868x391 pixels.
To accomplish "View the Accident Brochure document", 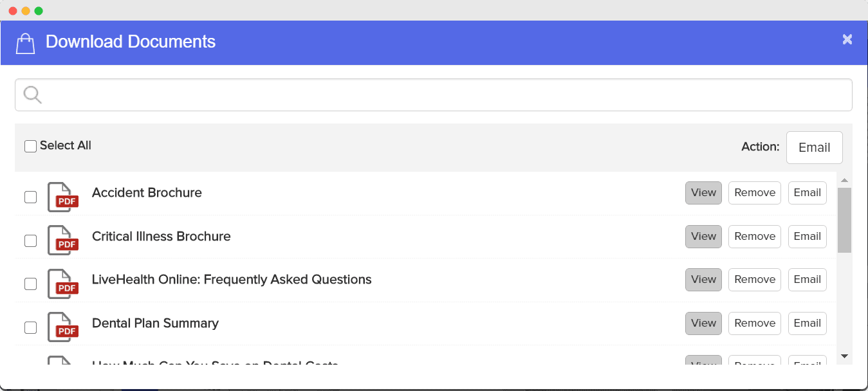I will click(x=703, y=193).
